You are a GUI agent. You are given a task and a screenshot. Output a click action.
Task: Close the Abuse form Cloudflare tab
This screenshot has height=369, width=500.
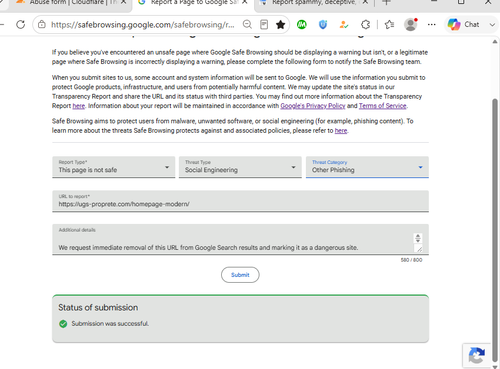coord(123,2)
